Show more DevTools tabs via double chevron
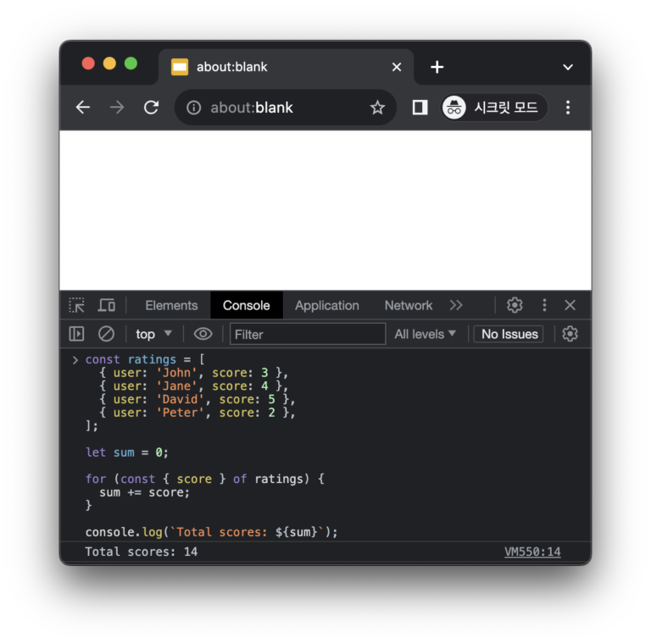Viewport: 651px width, 644px height. tap(456, 305)
